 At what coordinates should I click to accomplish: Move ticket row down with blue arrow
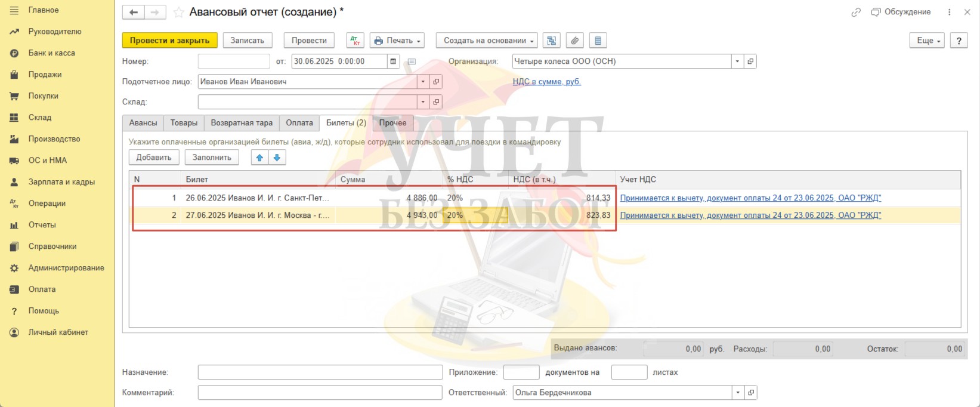click(277, 158)
